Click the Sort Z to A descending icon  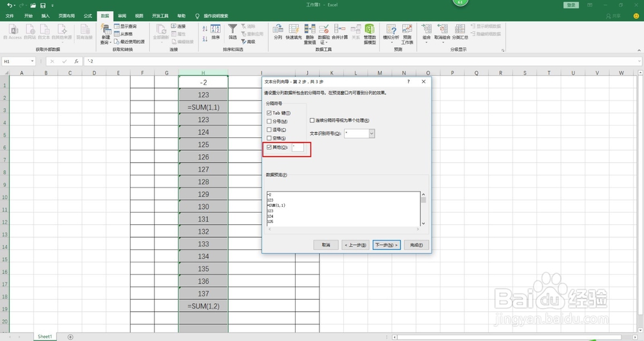tap(205, 39)
